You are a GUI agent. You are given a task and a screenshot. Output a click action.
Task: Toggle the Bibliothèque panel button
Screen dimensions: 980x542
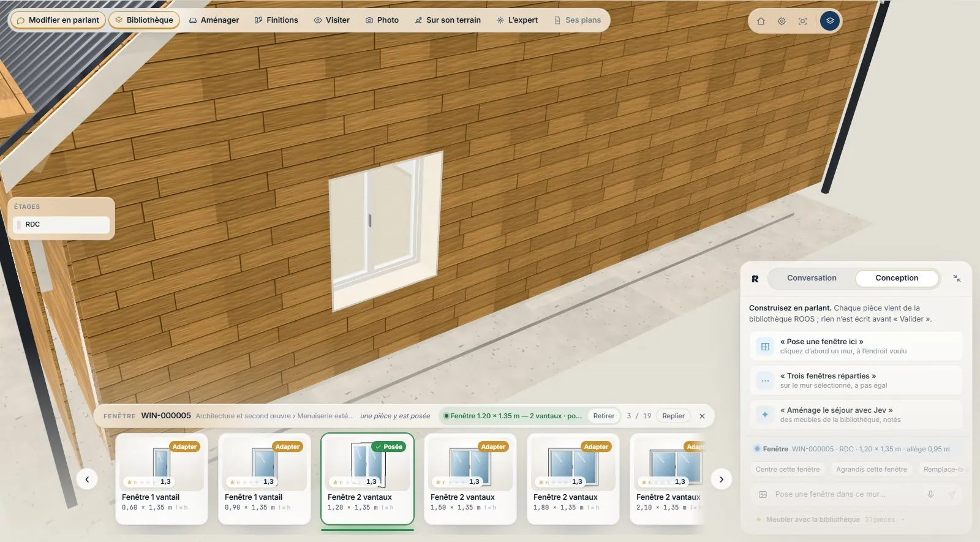coord(144,20)
